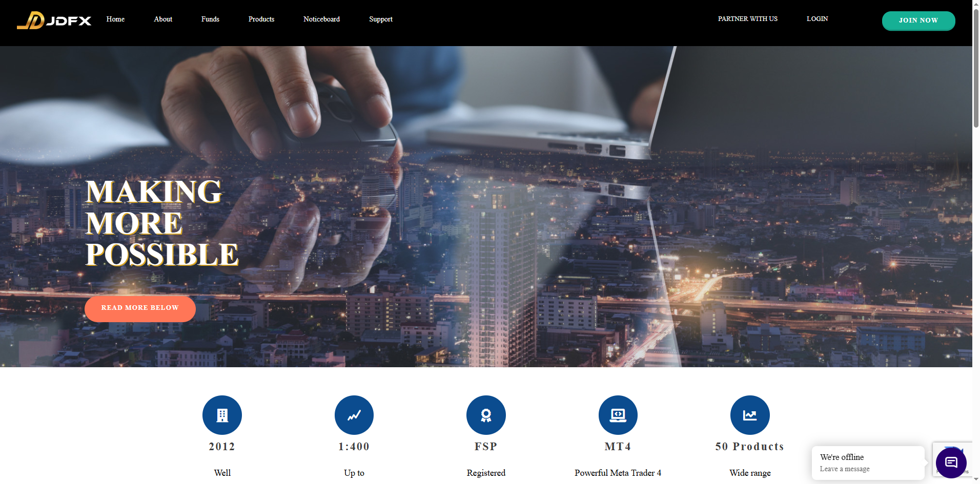Viewport: 980px width, 484px height.
Task: Click the "Leave a message" text
Action: 845,469
